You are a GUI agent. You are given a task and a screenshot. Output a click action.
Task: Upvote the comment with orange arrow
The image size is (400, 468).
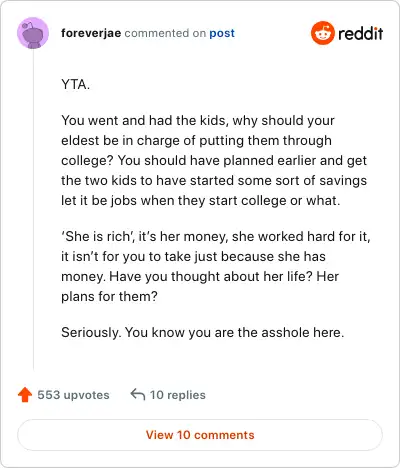(x=25, y=395)
